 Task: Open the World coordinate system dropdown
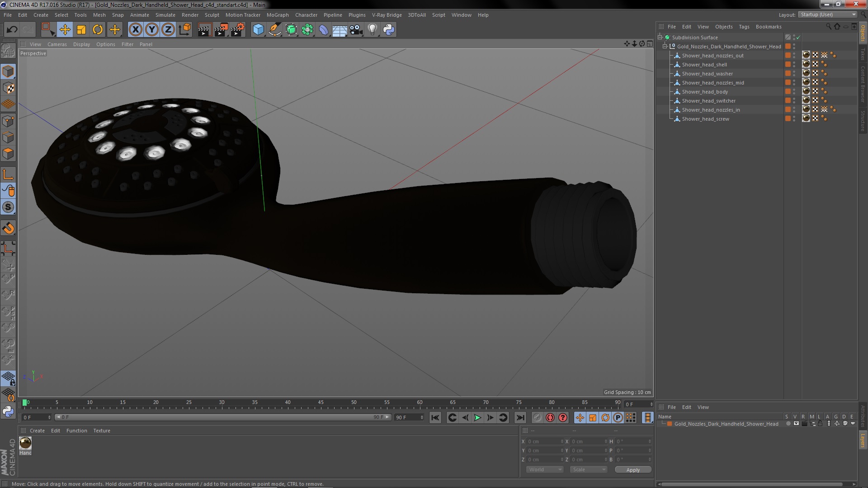545,469
